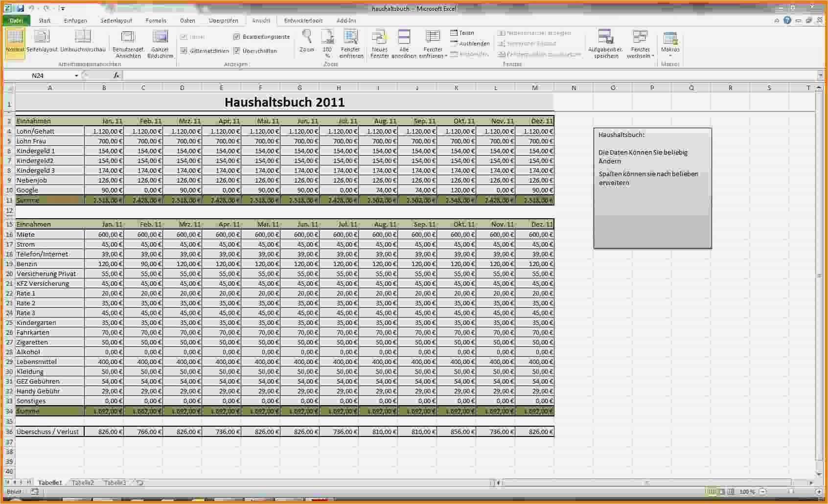Click the vertical scrollbar down arrow
Image resolution: width=828 pixels, height=504 pixels.
pyautogui.click(x=820, y=474)
